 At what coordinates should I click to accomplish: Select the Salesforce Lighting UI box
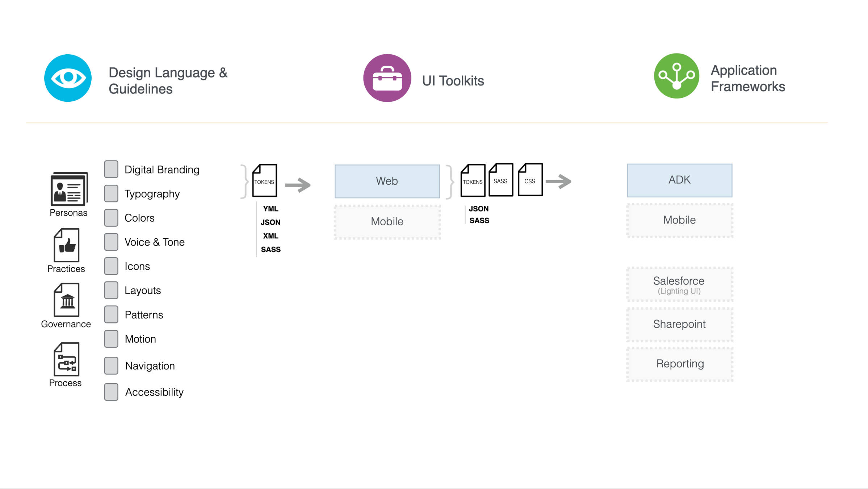pyautogui.click(x=679, y=284)
